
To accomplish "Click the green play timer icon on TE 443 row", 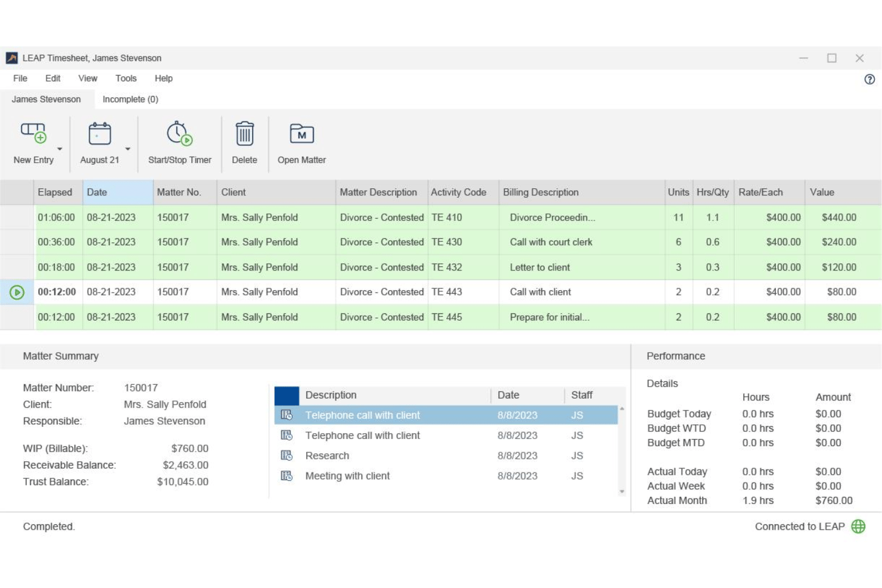I will (x=17, y=293).
